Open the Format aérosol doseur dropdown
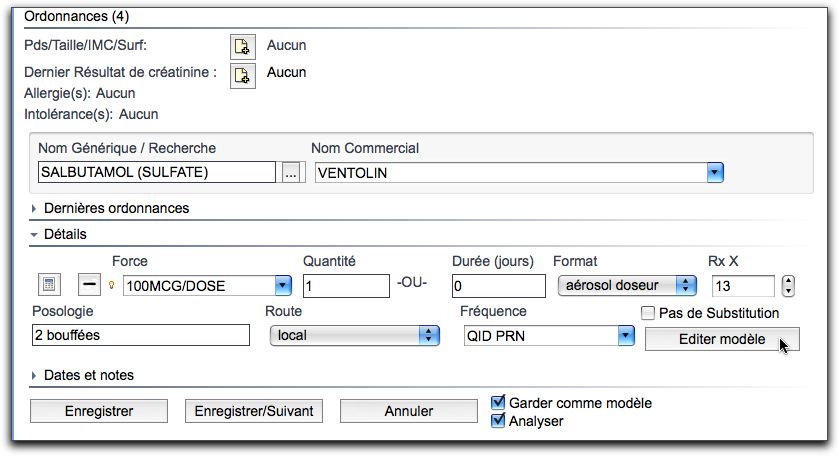The width and height of the screenshot is (839, 456). 685,285
